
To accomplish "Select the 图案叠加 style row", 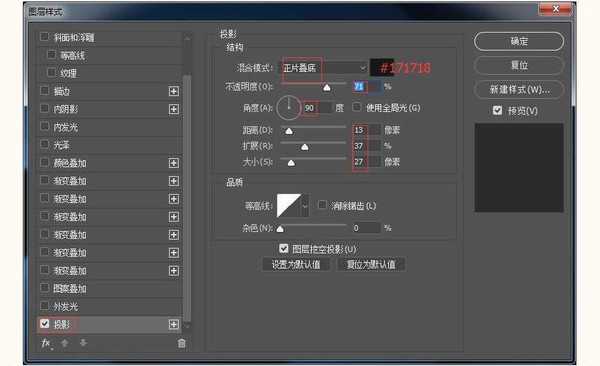I will pos(109,288).
